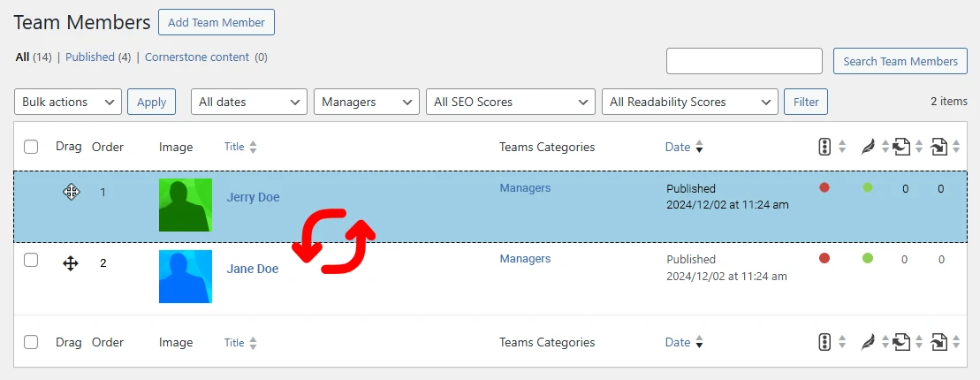Click the Order column header at top

click(108, 147)
